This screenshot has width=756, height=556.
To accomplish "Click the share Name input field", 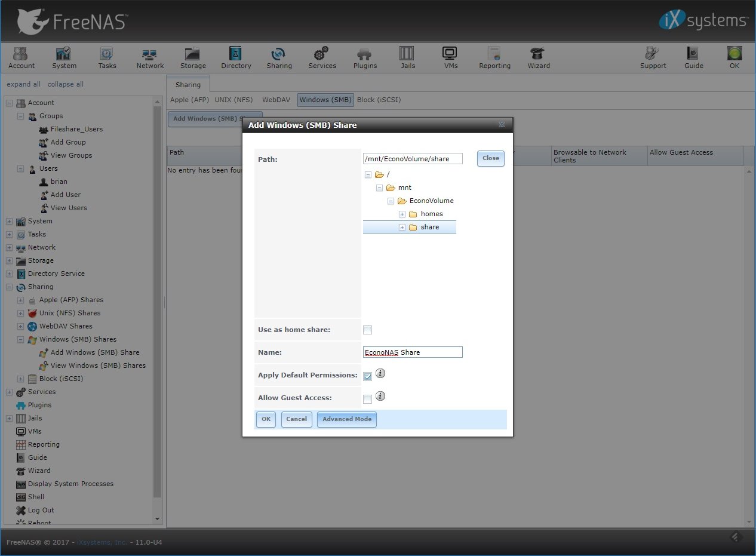I will pyautogui.click(x=412, y=352).
